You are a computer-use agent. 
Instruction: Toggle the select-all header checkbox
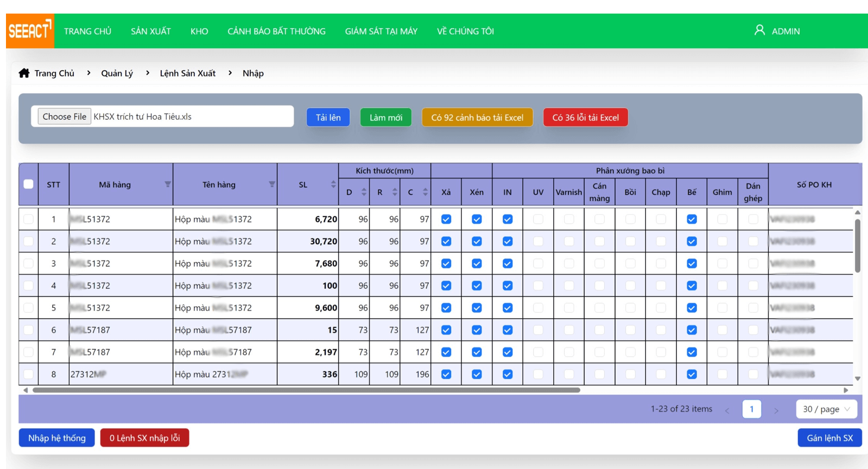click(x=28, y=184)
